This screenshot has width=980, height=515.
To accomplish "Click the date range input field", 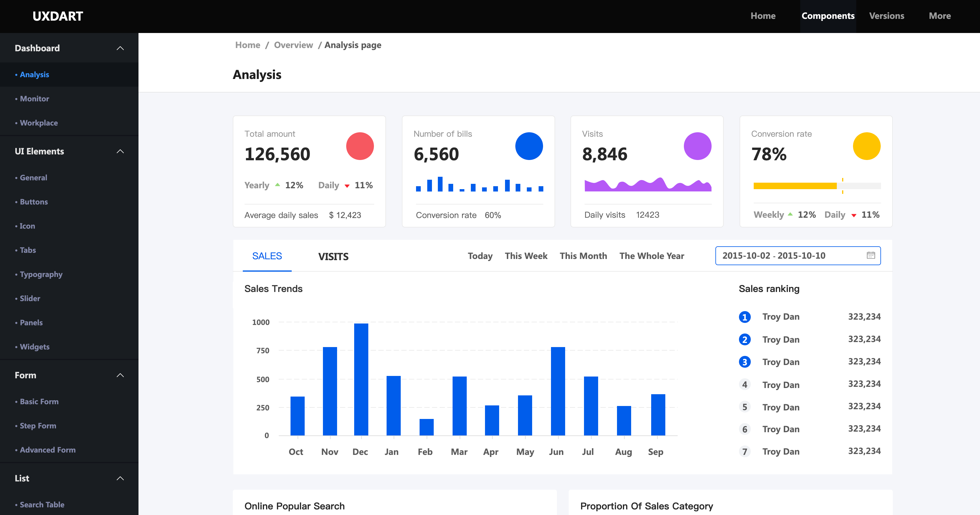I will [x=784, y=256].
